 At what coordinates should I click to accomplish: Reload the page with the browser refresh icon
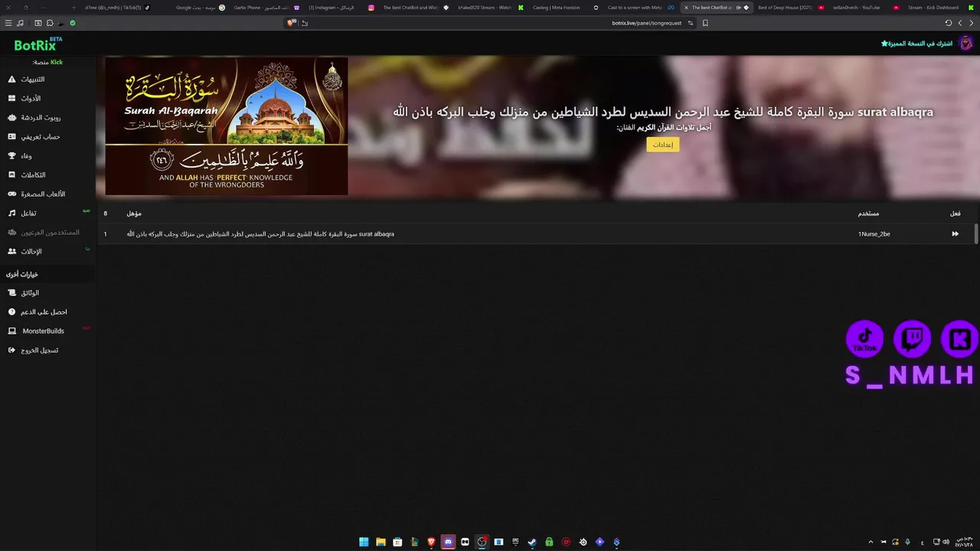click(949, 23)
